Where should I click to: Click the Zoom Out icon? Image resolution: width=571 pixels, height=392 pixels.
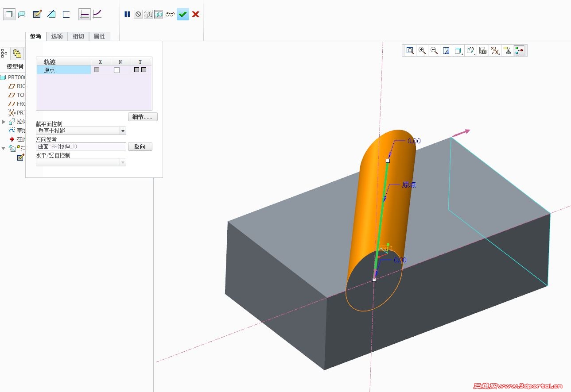click(434, 50)
